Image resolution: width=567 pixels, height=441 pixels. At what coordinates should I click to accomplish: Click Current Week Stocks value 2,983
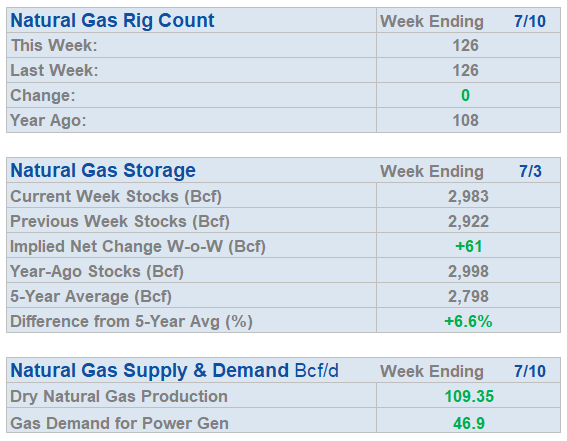click(468, 197)
